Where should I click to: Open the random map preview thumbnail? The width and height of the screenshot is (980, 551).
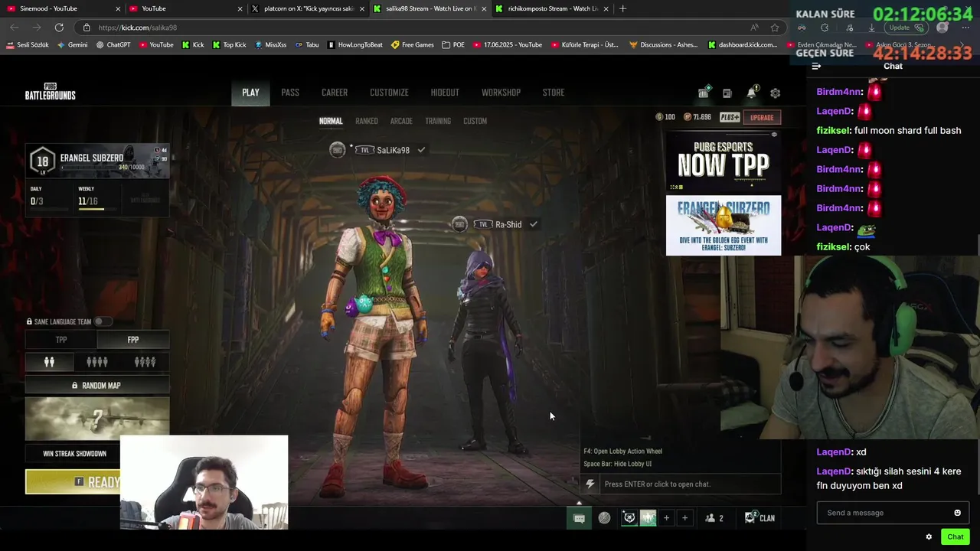coord(97,418)
